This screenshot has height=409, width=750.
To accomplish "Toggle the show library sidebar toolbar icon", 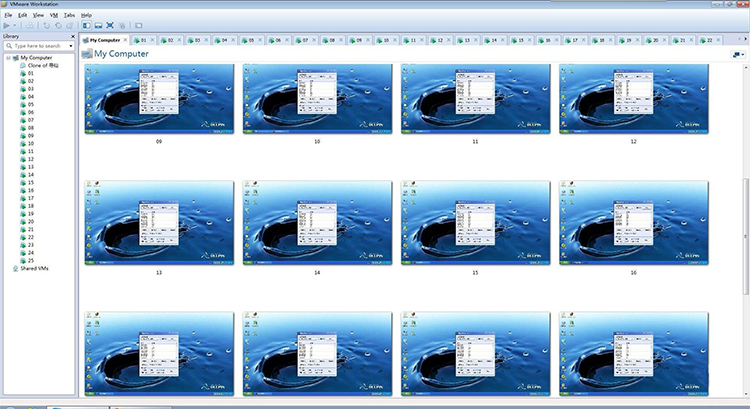I will point(87,25).
